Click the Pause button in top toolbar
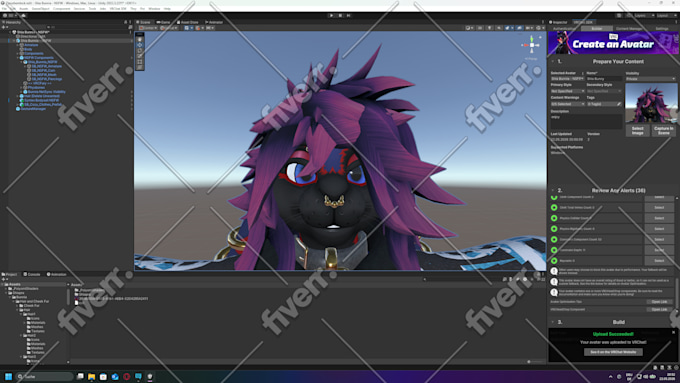 pos(340,16)
